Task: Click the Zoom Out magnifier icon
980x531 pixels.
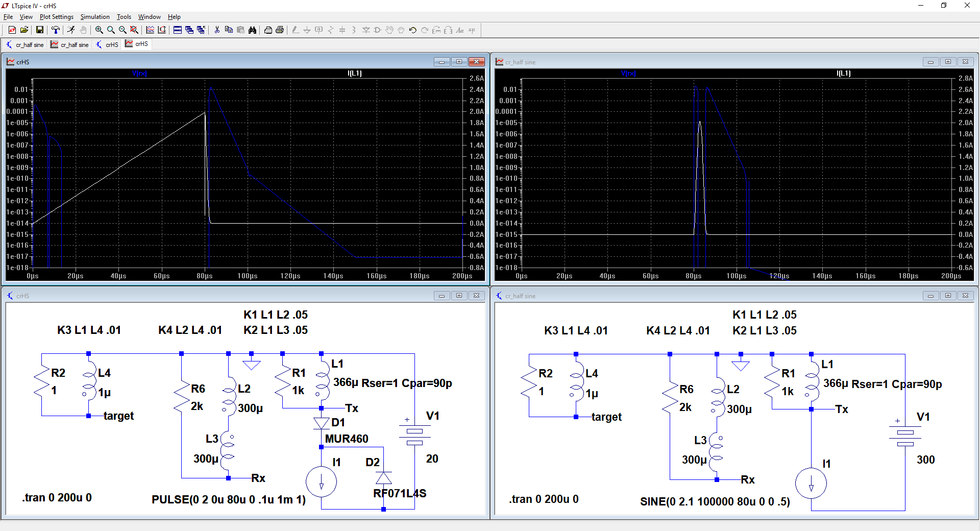Action: coord(122,30)
